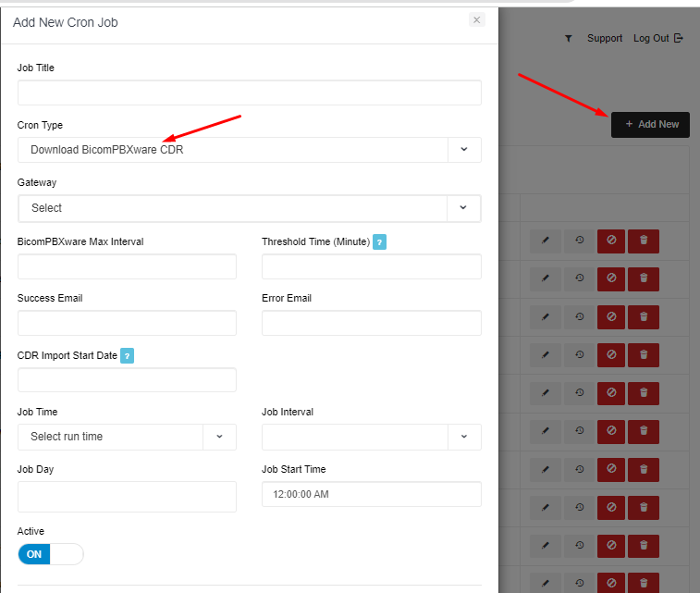The height and width of the screenshot is (593, 700).
Task: Expand the Job Interval dropdown
Action: point(371,437)
